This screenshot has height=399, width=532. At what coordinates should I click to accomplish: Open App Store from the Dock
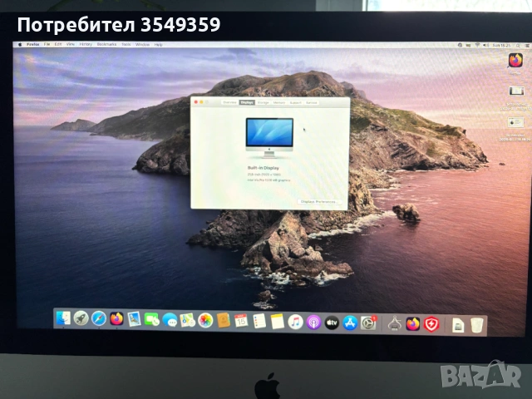click(x=350, y=323)
